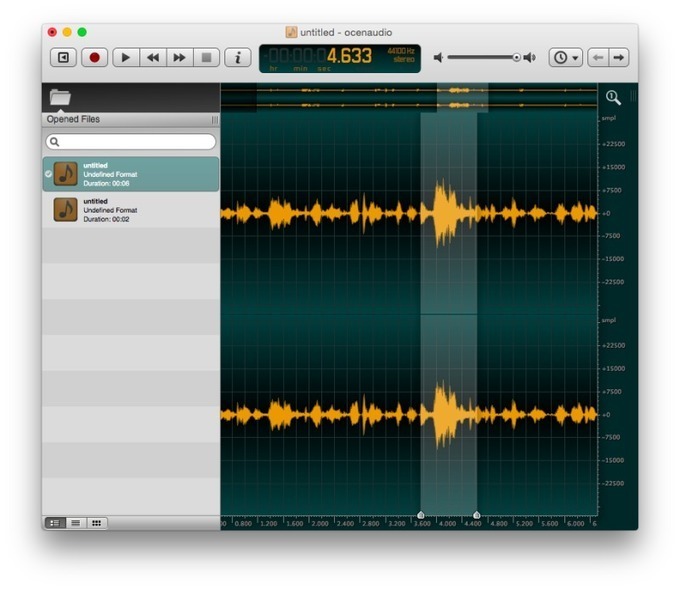This screenshot has height=590, width=680.
Task: Click the zoom magnifier icon on the waveform
Action: (x=613, y=97)
